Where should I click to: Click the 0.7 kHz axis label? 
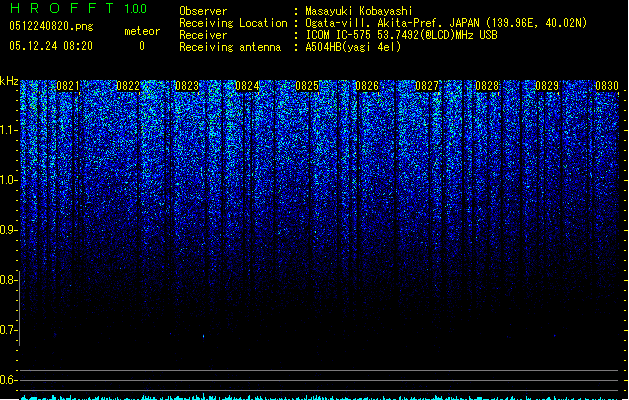[8, 330]
